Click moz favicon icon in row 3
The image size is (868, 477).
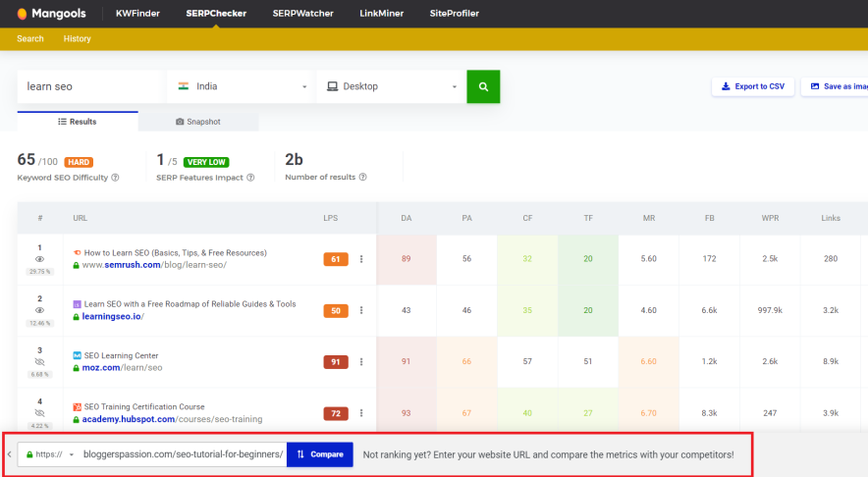[77, 355]
